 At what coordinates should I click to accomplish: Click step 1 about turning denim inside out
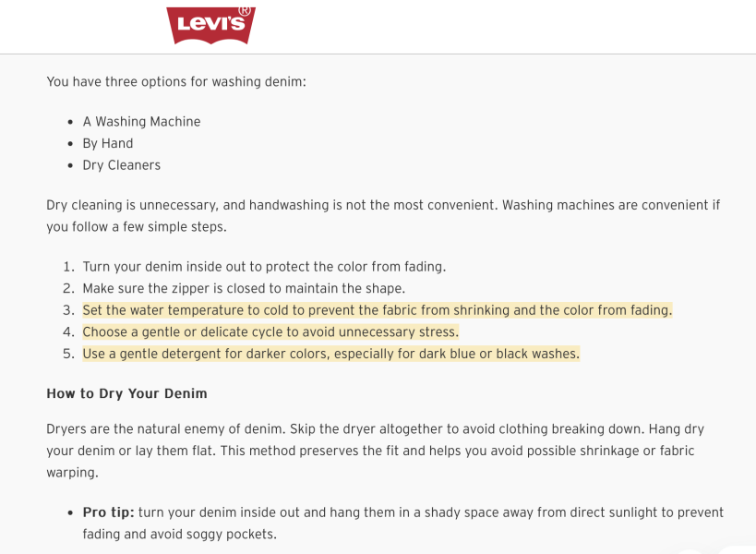[264, 267]
